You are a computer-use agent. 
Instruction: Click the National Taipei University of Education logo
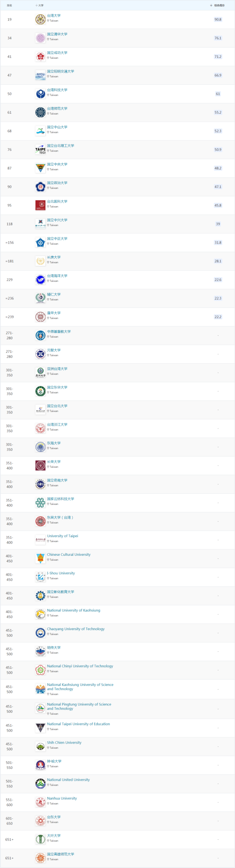click(x=40, y=728)
